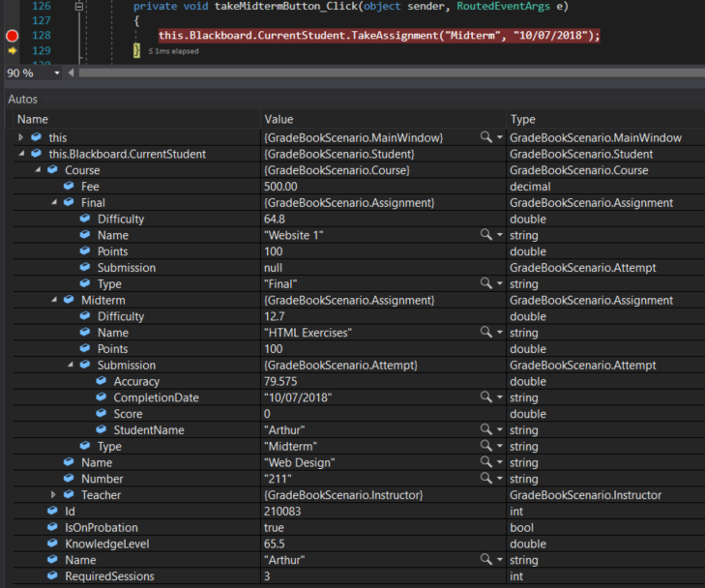The height and width of the screenshot is (588, 705).
Task: Open the visualizer magnifier for 'this' row
Action: point(486,137)
